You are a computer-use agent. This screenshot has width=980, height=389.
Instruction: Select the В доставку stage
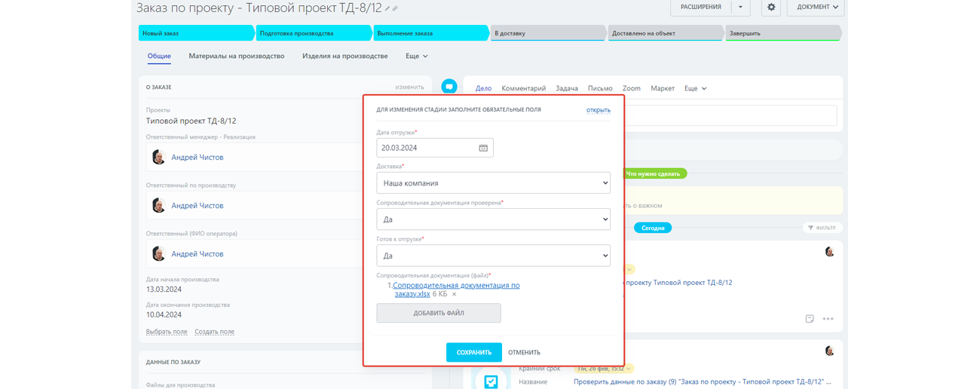click(x=547, y=33)
